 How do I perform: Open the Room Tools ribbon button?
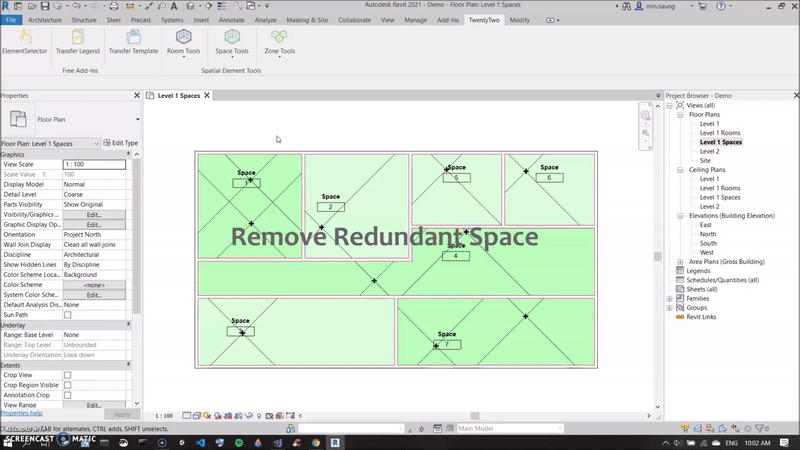coord(183,40)
